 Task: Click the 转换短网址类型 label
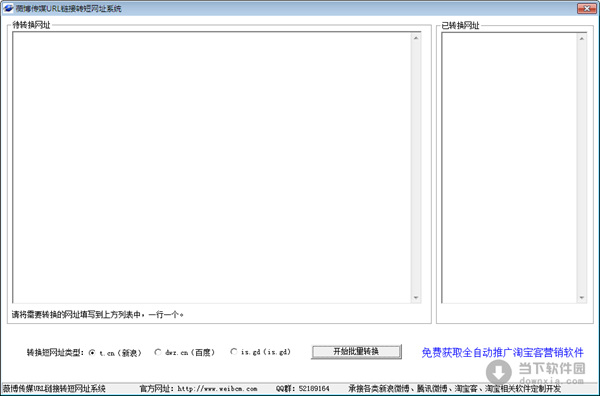click(55, 352)
